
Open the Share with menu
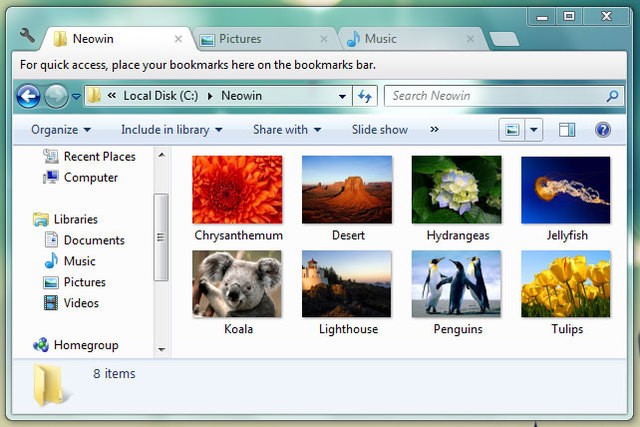287,130
